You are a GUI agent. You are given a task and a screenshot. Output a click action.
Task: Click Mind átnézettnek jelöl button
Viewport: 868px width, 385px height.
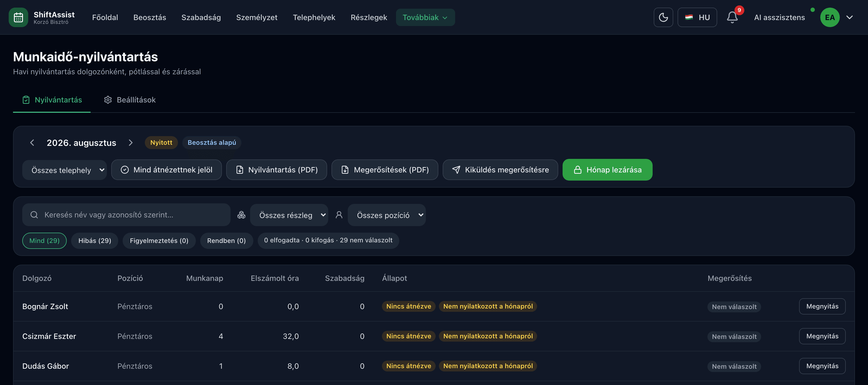tap(167, 170)
